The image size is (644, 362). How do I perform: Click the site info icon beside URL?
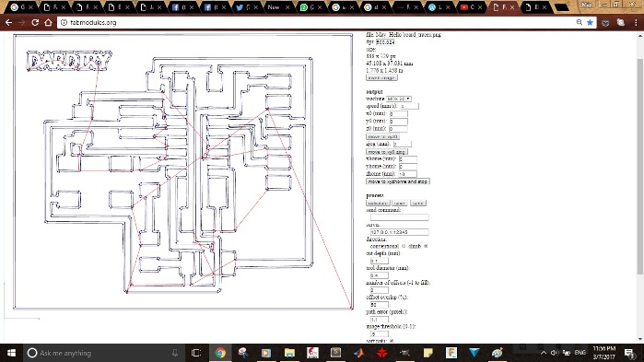pos(64,23)
